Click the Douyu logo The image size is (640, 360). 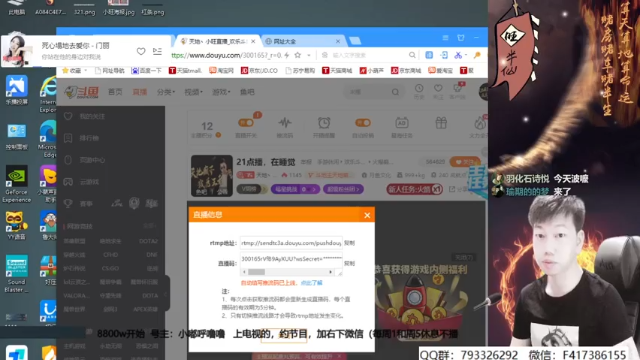point(82,92)
